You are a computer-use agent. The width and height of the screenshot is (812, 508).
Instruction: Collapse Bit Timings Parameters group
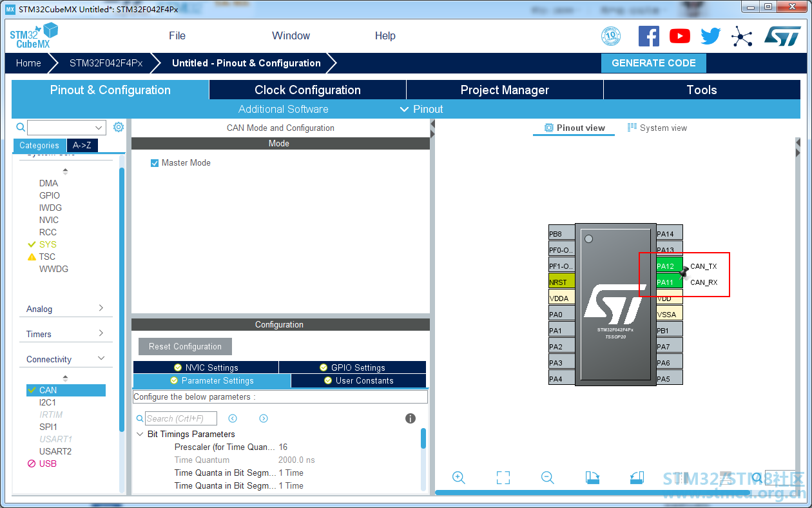pos(140,434)
